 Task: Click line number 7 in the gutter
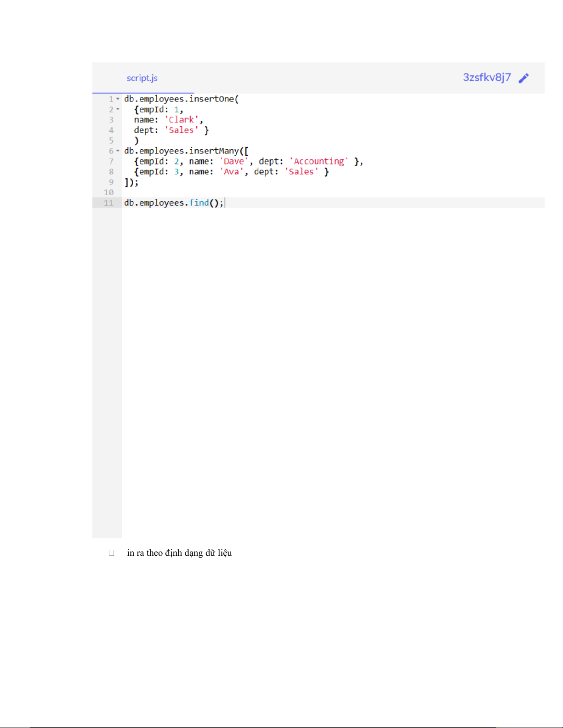tap(111, 161)
